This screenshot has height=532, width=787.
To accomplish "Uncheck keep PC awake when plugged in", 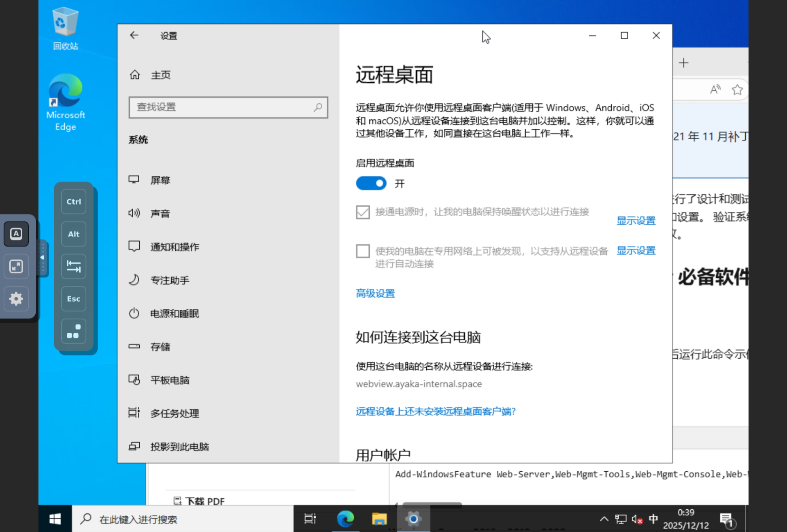I will pyautogui.click(x=363, y=212).
